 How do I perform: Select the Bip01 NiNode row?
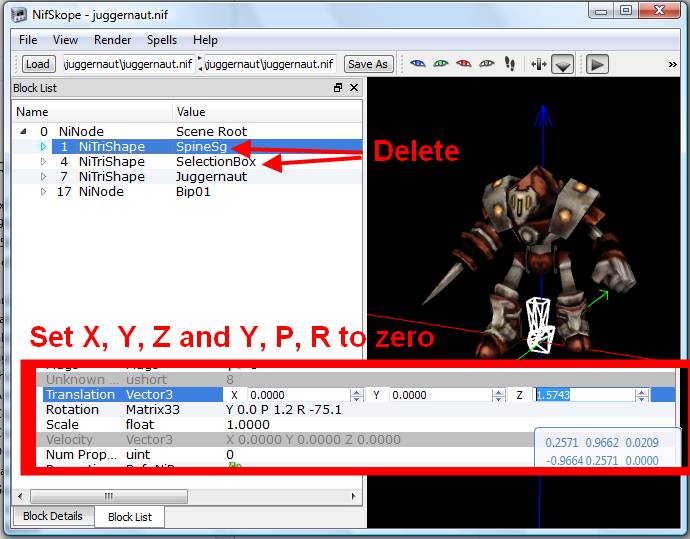pos(187,191)
